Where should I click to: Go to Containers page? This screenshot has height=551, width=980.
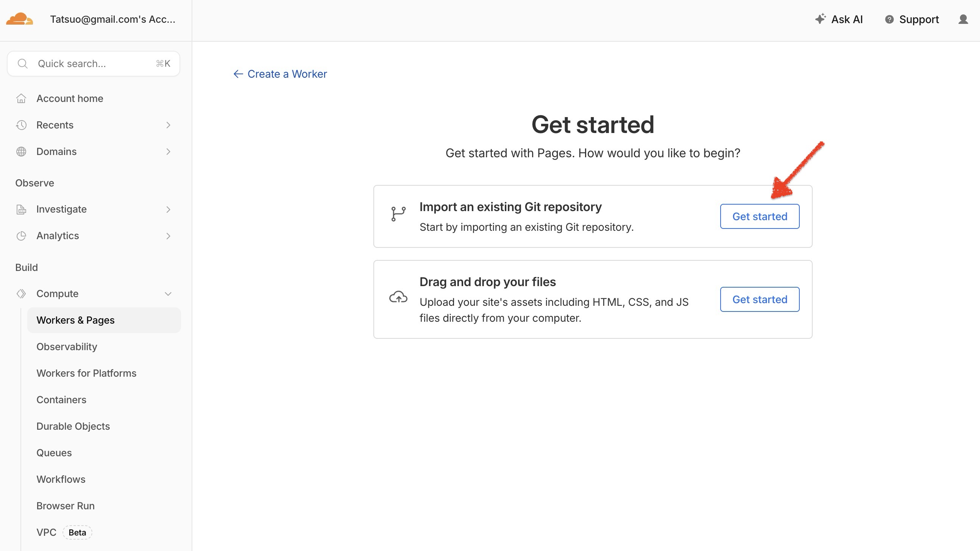pyautogui.click(x=61, y=400)
